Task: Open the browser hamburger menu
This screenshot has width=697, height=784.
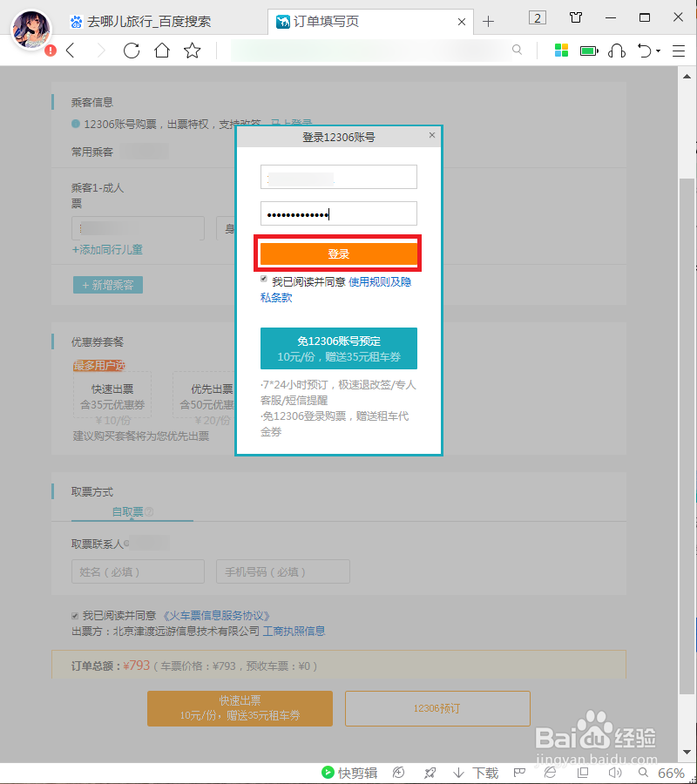Action: 679,51
